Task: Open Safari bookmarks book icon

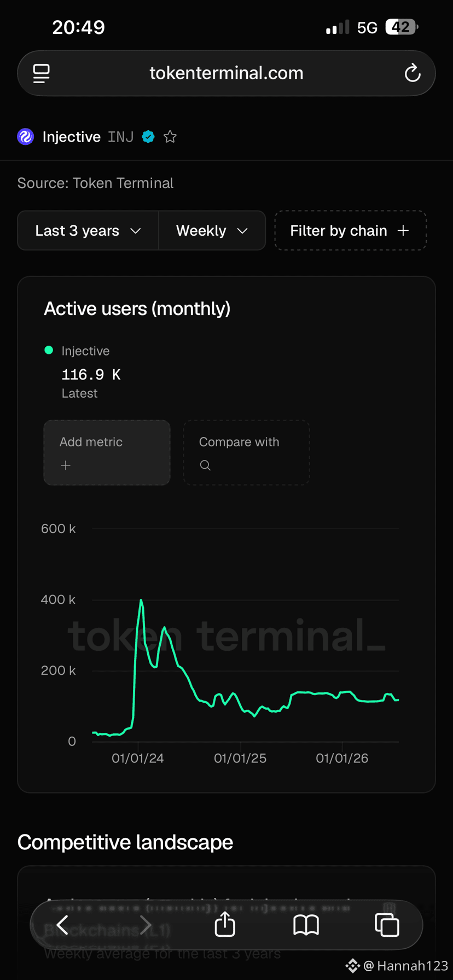Action: (306, 925)
